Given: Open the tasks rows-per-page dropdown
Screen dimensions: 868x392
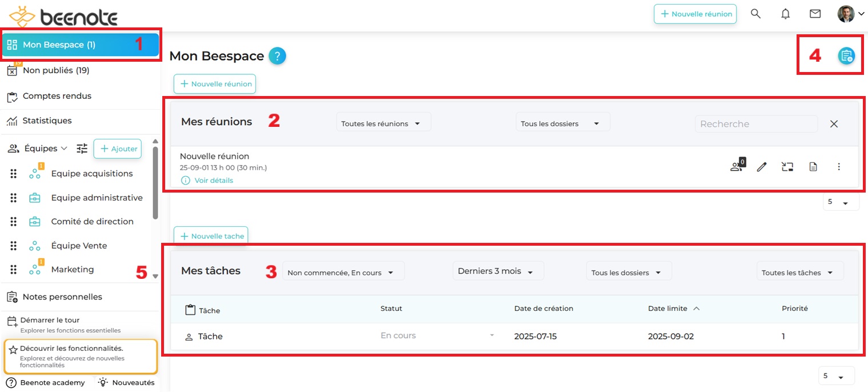Looking at the screenshot, I should click(837, 376).
